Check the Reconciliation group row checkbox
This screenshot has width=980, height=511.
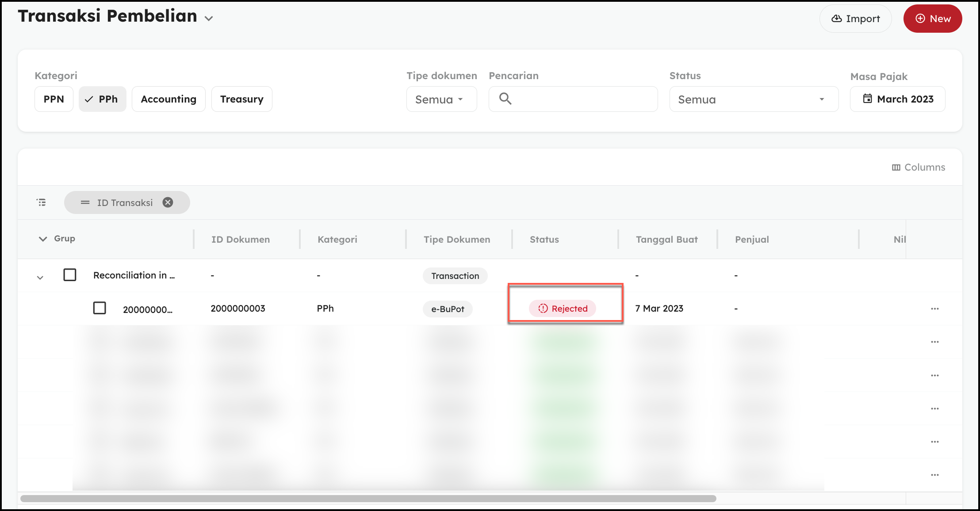pyautogui.click(x=70, y=275)
